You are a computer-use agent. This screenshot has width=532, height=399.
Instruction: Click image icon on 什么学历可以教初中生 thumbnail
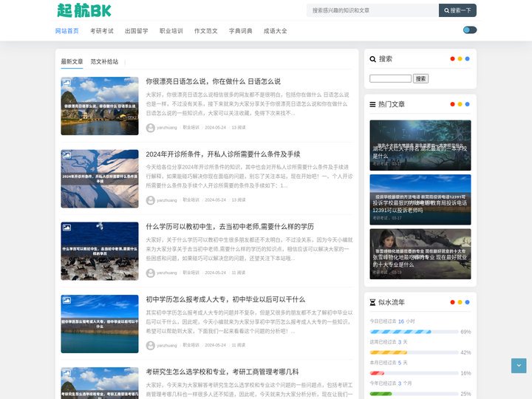coord(66,228)
